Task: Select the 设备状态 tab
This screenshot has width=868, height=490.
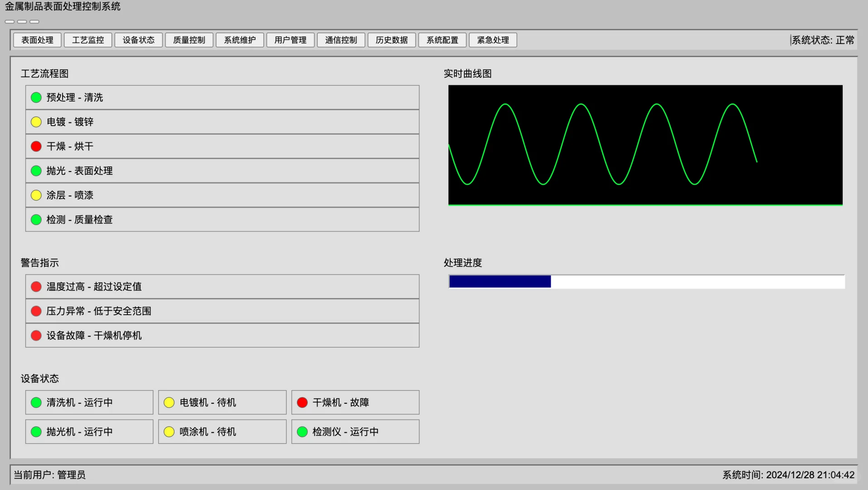Action: (x=139, y=40)
